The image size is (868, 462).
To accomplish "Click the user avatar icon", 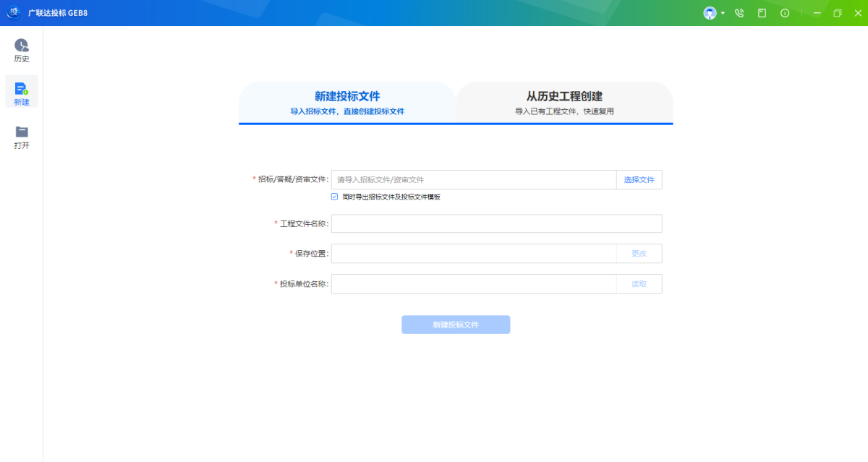I will 710,13.
